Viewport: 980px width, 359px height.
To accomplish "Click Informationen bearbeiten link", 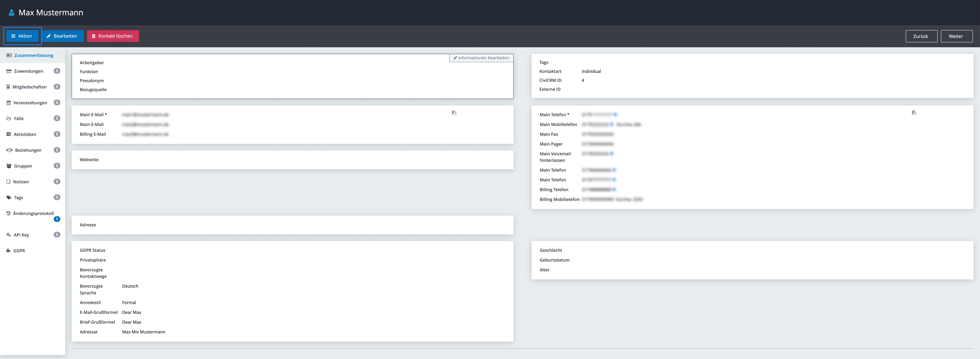I will point(481,58).
